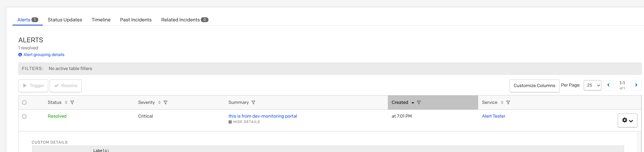
Task: Check the select-all checkbox in the table header
Action: pyautogui.click(x=24, y=102)
